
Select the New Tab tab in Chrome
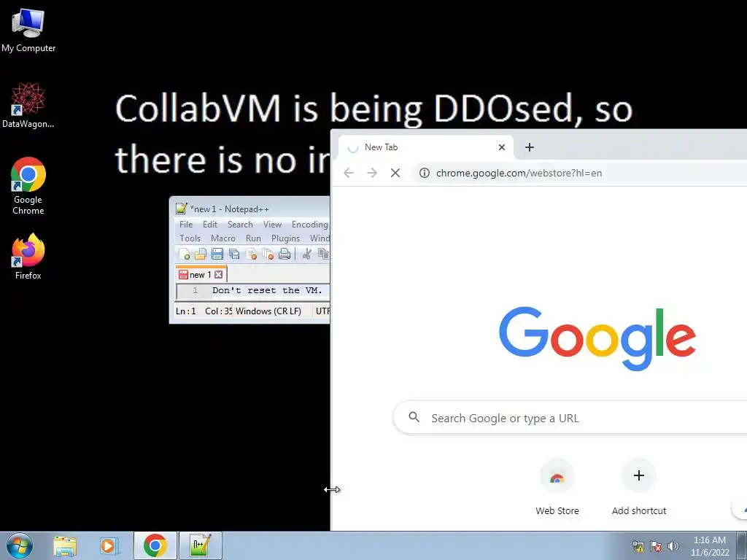click(x=425, y=147)
